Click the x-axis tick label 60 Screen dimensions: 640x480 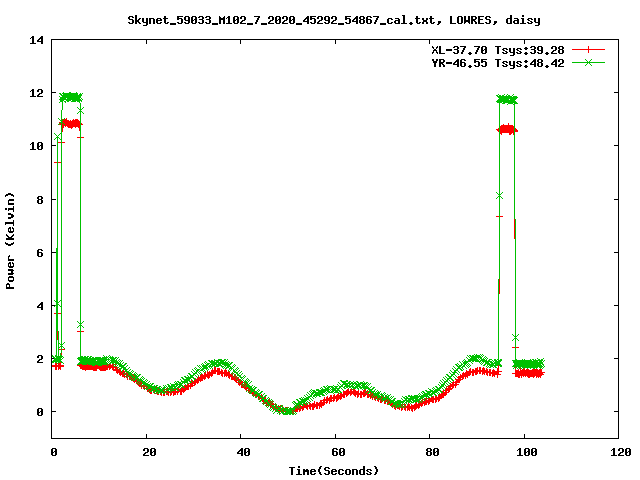click(x=338, y=452)
